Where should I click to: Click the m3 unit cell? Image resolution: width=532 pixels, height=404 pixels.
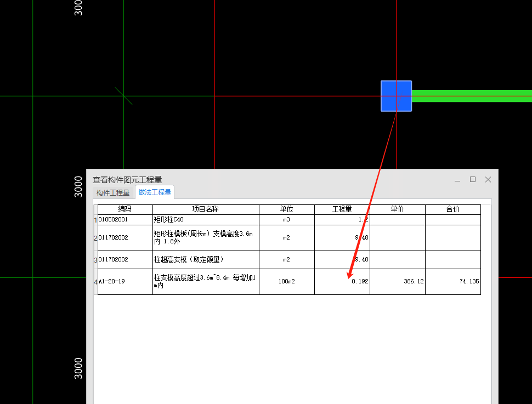click(x=287, y=219)
